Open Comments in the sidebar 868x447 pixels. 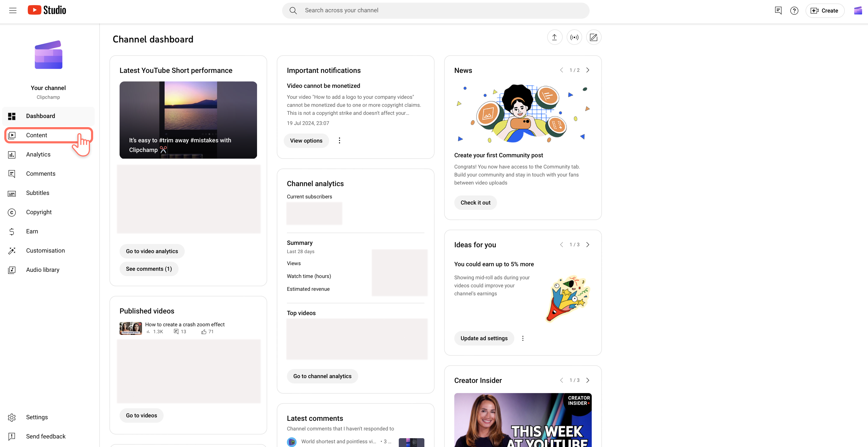(x=49, y=174)
